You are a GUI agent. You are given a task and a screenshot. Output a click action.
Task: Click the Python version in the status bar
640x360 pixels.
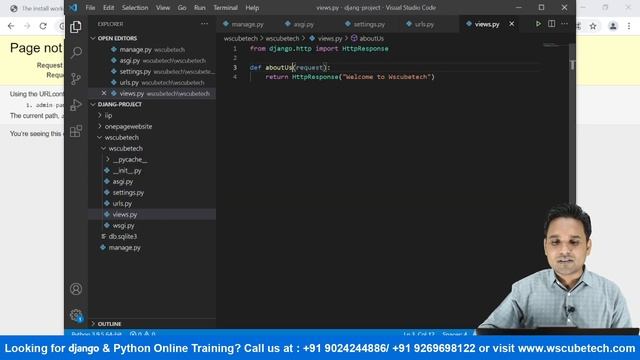[x=96, y=333]
